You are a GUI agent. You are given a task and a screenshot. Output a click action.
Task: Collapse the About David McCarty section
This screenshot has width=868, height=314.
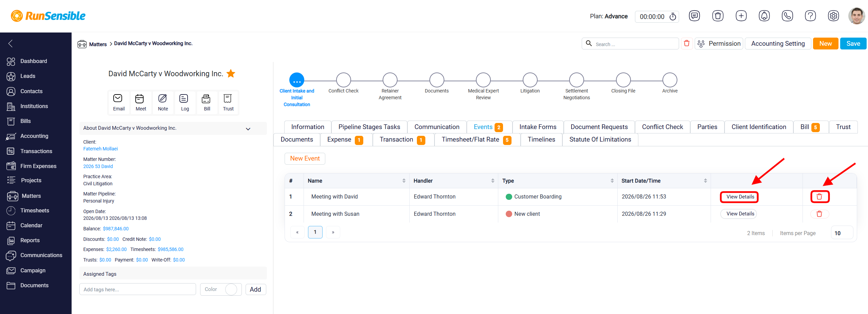tap(248, 129)
